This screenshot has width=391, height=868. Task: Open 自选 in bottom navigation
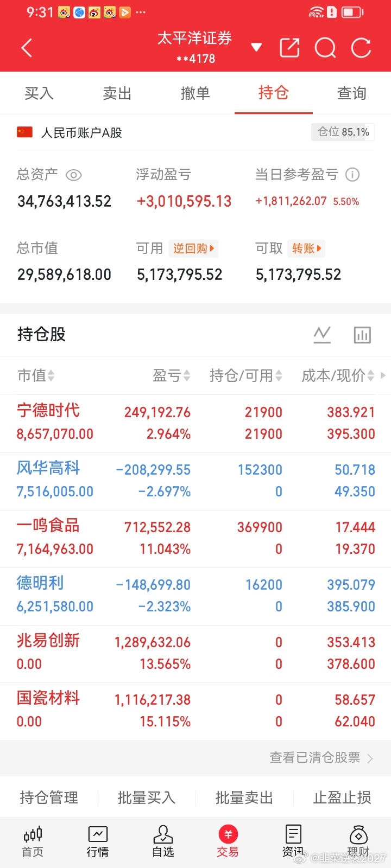[x=163, y=842]
